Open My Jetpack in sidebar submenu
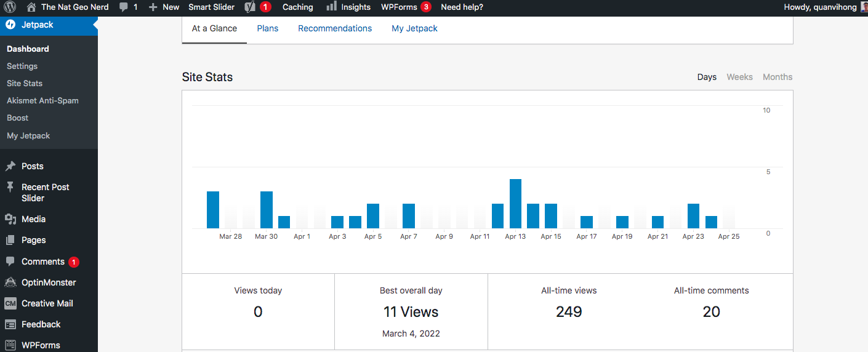Viewport: 868px width, 352px height. [28, 135]
